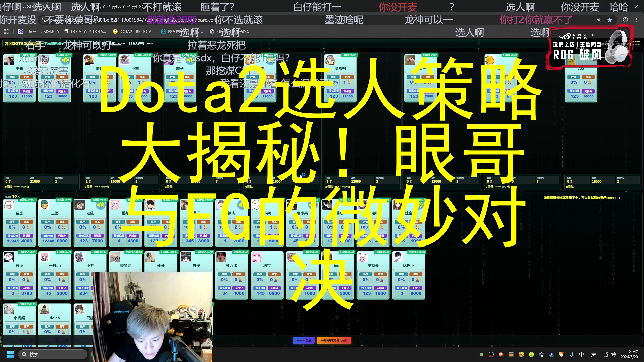
Task: Click 牙牙's avatar image
Action: (x=150, y=257)
